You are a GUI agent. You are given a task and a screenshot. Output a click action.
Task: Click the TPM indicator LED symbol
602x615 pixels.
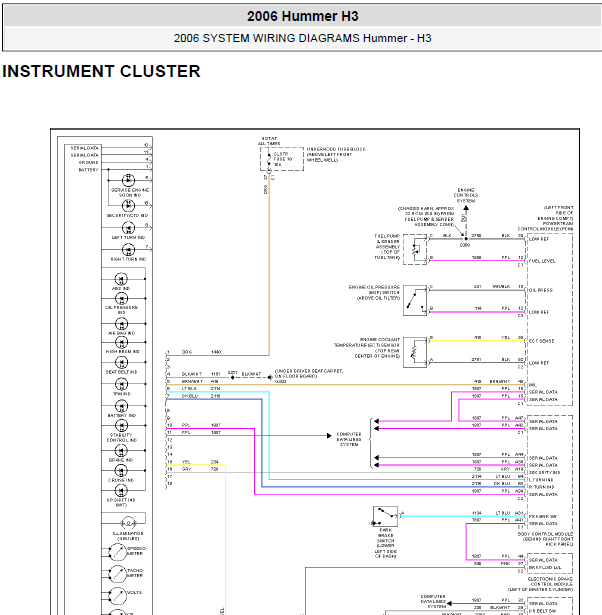(x=121, y=384)
